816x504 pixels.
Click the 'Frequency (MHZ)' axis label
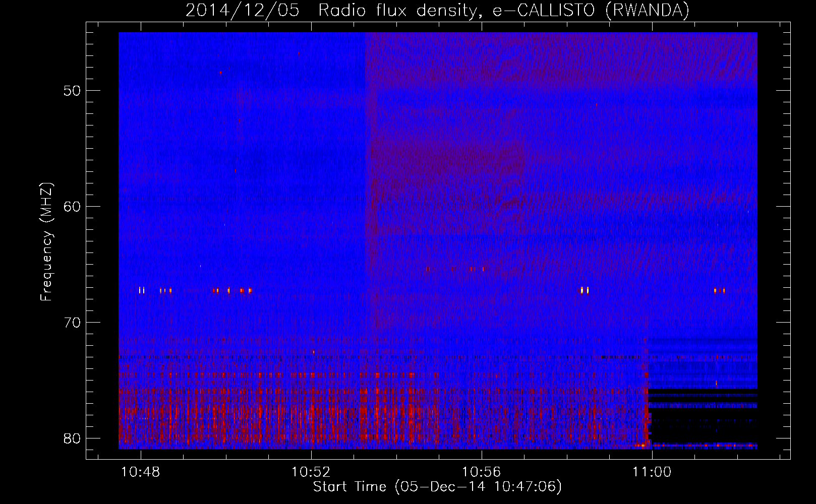[x=46, y=242]
